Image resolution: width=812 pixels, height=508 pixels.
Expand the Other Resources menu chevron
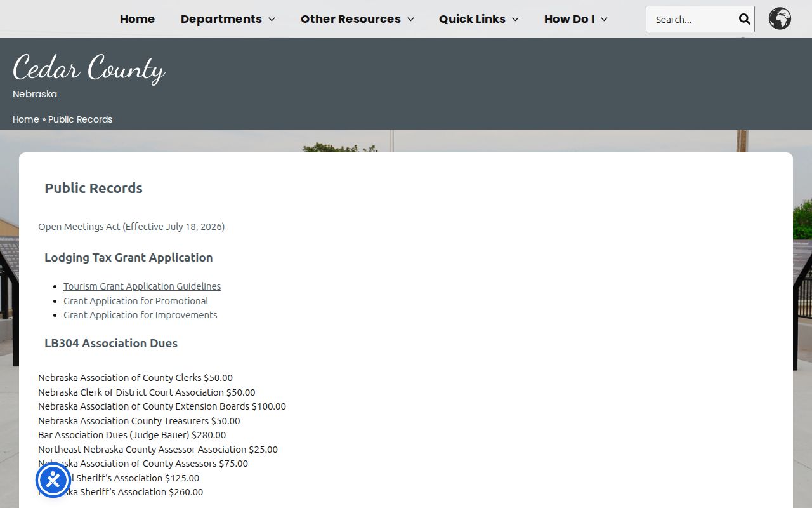click(x=410, y=20)
